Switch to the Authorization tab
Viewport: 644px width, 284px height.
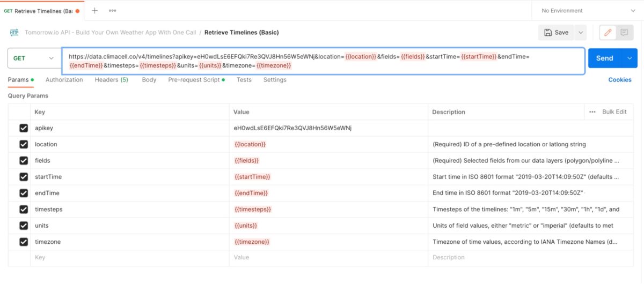tap(64, 80)
